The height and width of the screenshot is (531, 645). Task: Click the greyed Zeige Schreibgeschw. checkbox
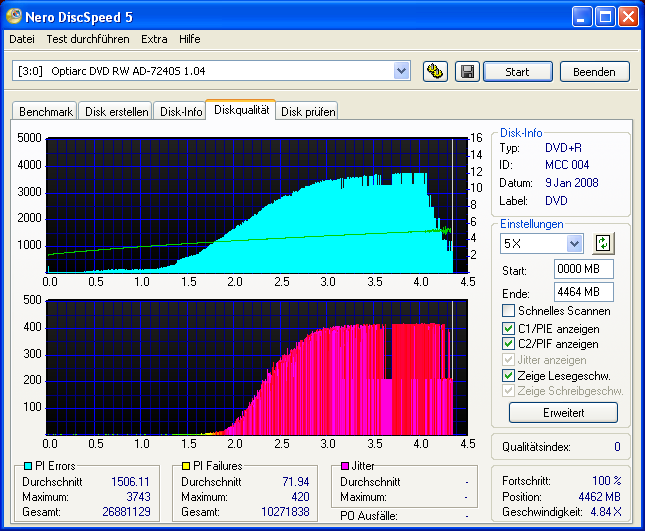coord(508,390)
